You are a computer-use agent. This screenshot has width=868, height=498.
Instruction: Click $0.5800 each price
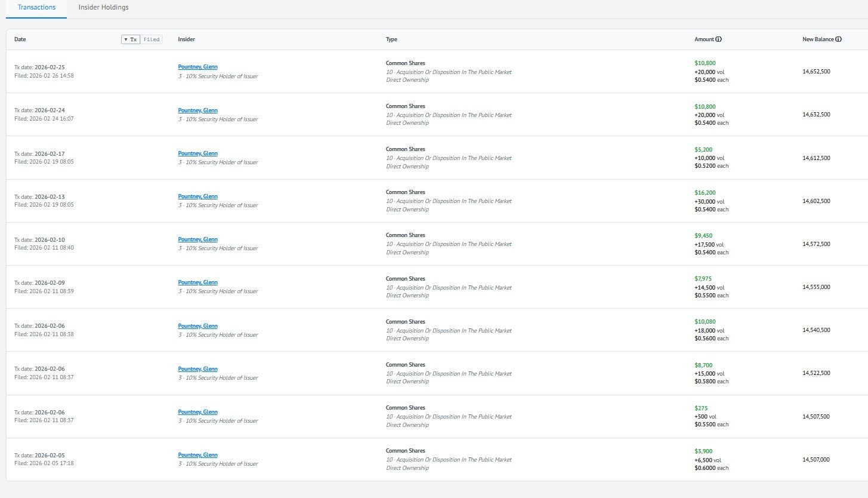[711, 382]
